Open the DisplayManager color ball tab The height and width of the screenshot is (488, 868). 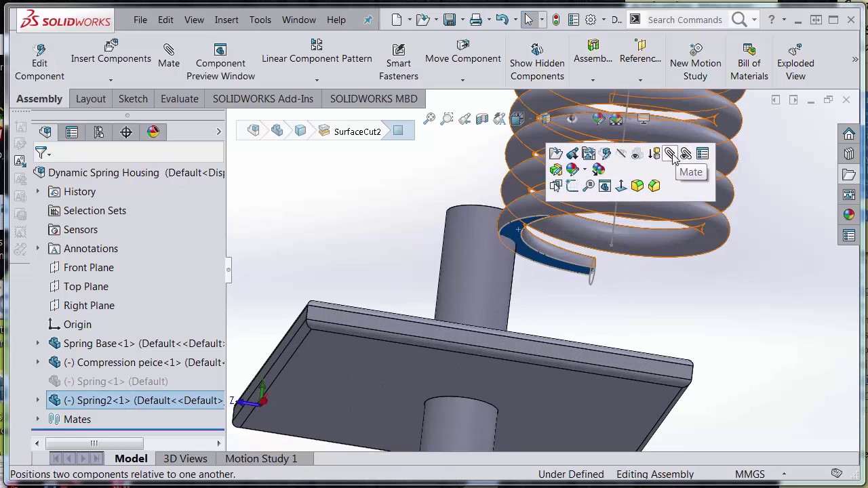click(153, 131)
